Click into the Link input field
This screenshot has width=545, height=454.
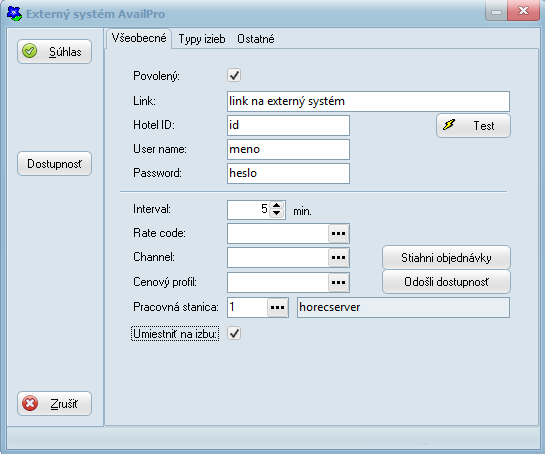pyautogui.click(x=368, y=101)
